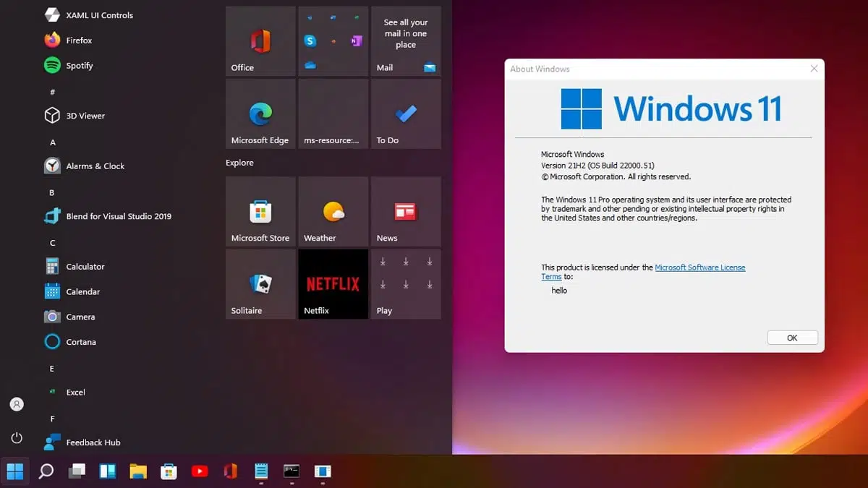Launch Notepad from the taskbar

[x=261, y=471]
